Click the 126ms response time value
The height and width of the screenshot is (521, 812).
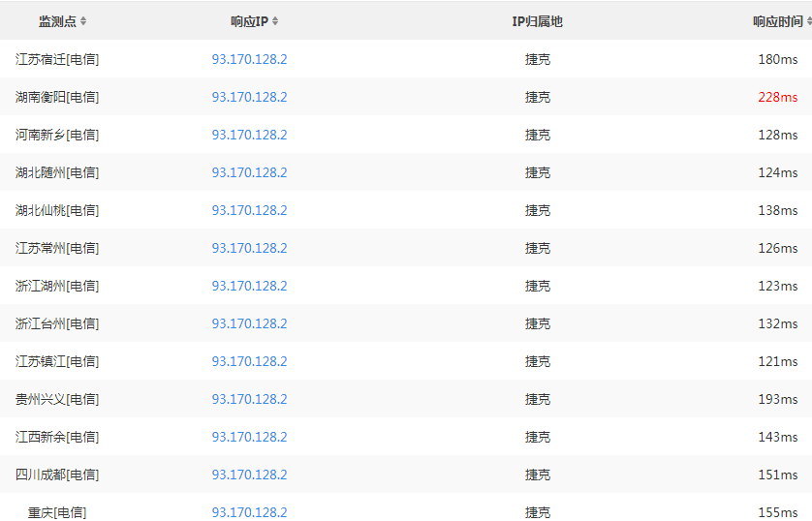778,248
